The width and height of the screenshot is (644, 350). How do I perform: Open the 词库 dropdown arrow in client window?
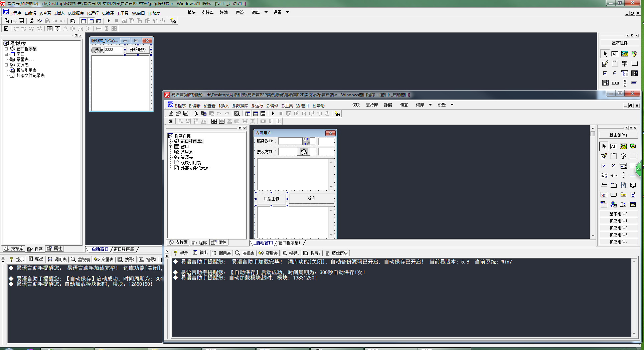tap(430, 105)
